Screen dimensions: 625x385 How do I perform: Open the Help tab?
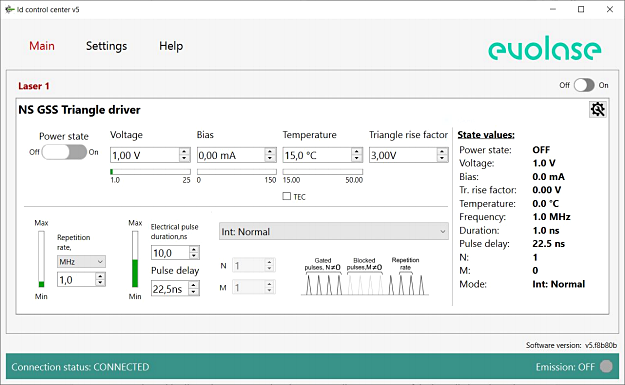[171, 46]
